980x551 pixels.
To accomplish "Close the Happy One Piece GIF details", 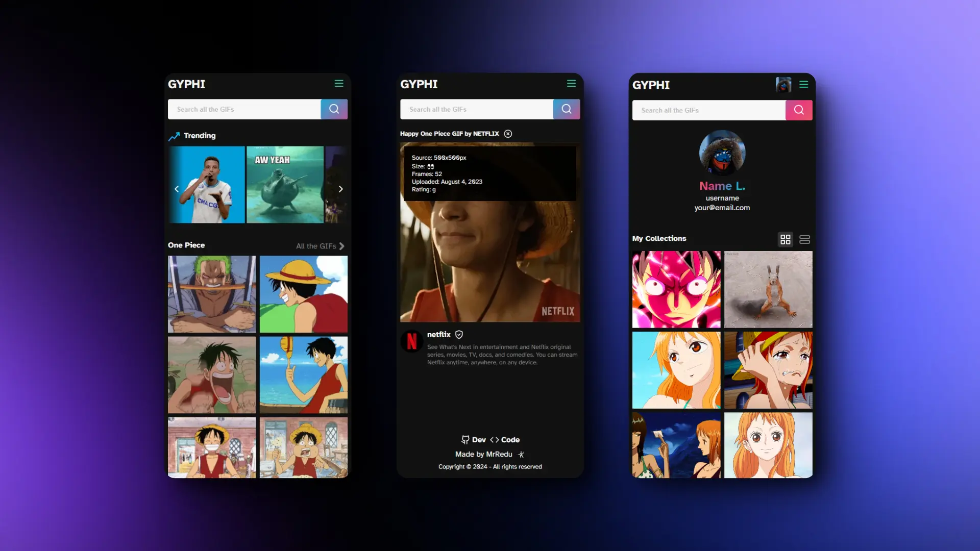I will pyautogui.click(x=508, y=134).
